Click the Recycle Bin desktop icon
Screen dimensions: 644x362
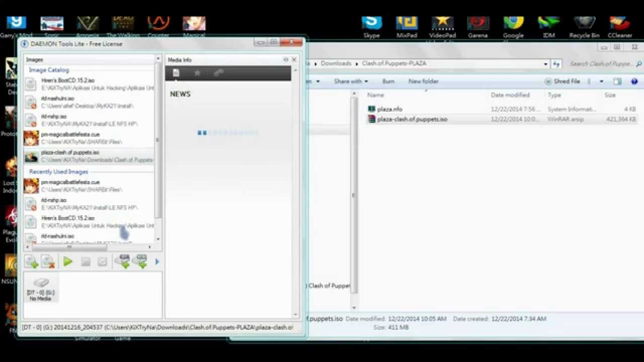click(584, 27)
